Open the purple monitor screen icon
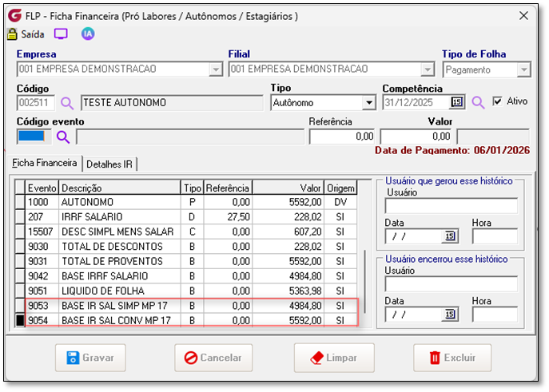This screenshot has width=549, height=392. [x=61, y=34]
